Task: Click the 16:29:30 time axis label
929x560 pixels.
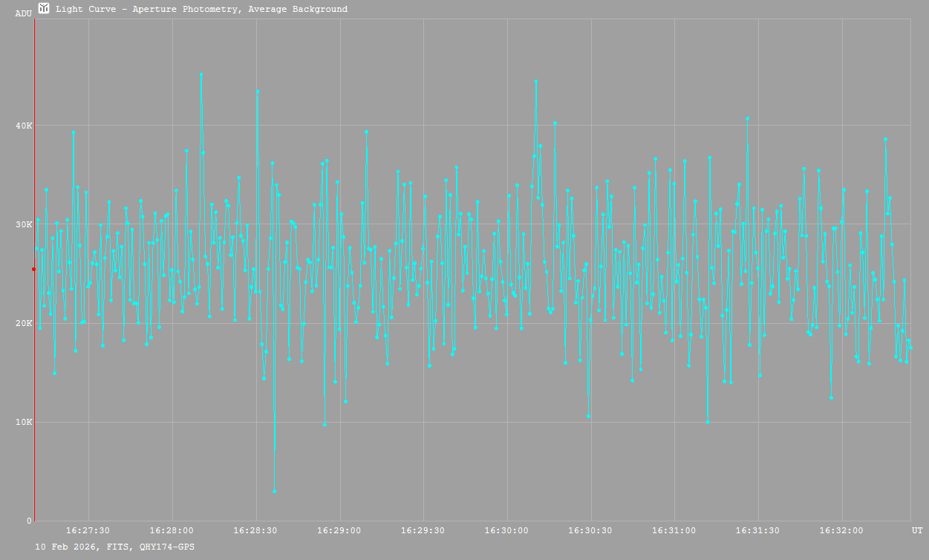Action: [423, 530]
